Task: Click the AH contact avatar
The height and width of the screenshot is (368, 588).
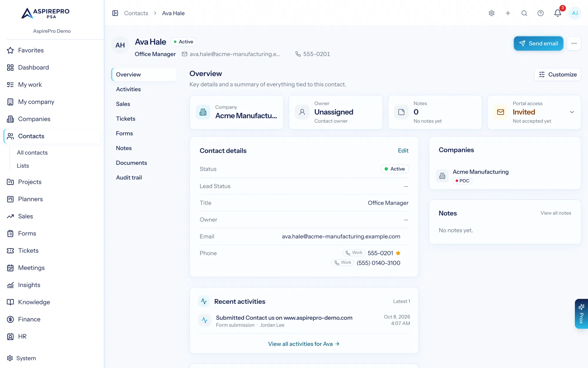Action: (120, 45)
